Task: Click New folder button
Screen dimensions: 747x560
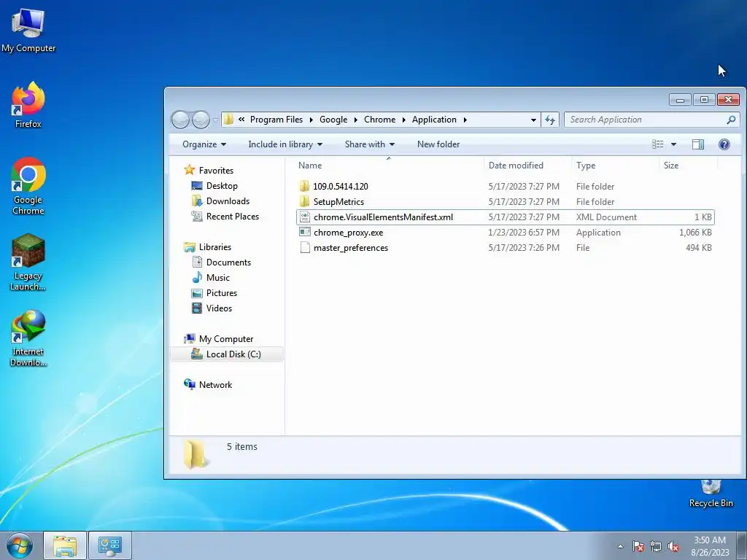Action: pyautogui.click(x=438, y=144)
